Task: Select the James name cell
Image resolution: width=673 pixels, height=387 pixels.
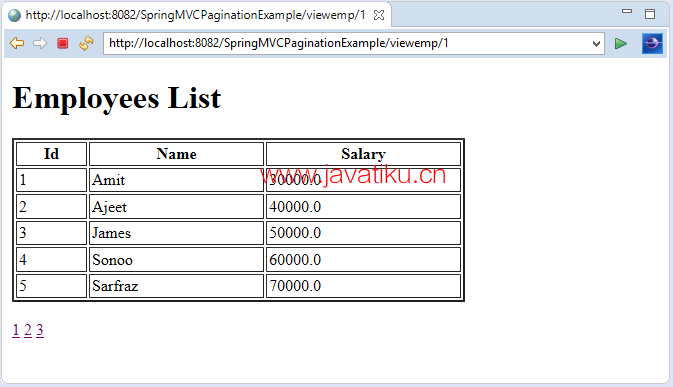Action: tap(176, 233)
